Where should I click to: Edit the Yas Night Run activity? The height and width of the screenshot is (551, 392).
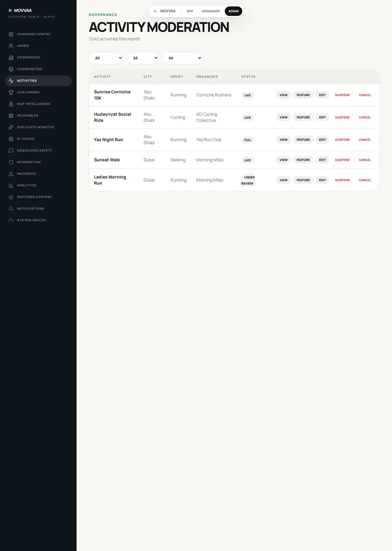coord(322,140)
